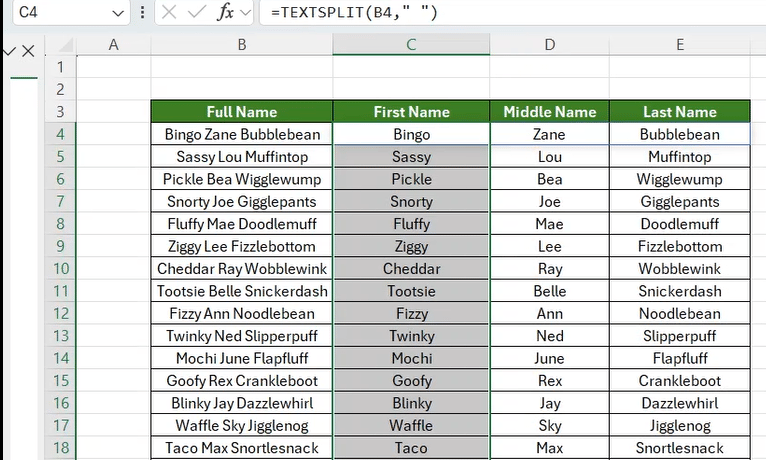
Task: Select column C header
Action: [411, 44]
